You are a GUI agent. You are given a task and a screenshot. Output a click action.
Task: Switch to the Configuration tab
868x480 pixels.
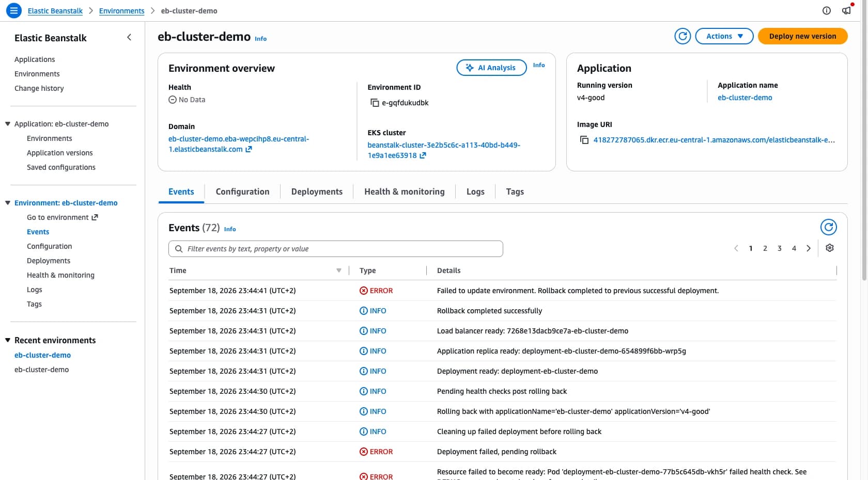(243, 191)
